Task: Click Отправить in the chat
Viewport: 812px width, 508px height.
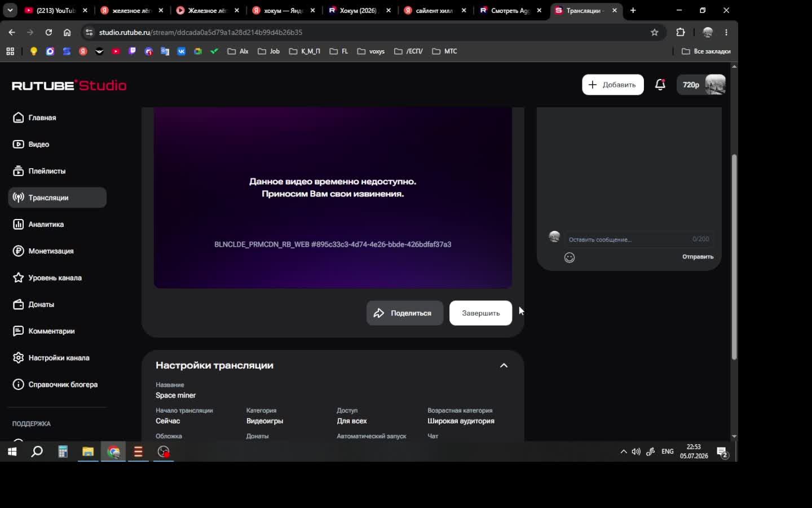Action: point(698,257)
